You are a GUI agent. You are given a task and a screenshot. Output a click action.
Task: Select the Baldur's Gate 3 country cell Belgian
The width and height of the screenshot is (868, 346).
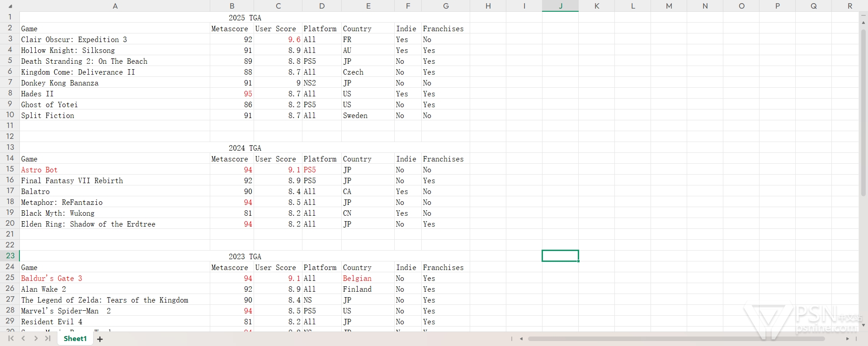click(357, 278)
